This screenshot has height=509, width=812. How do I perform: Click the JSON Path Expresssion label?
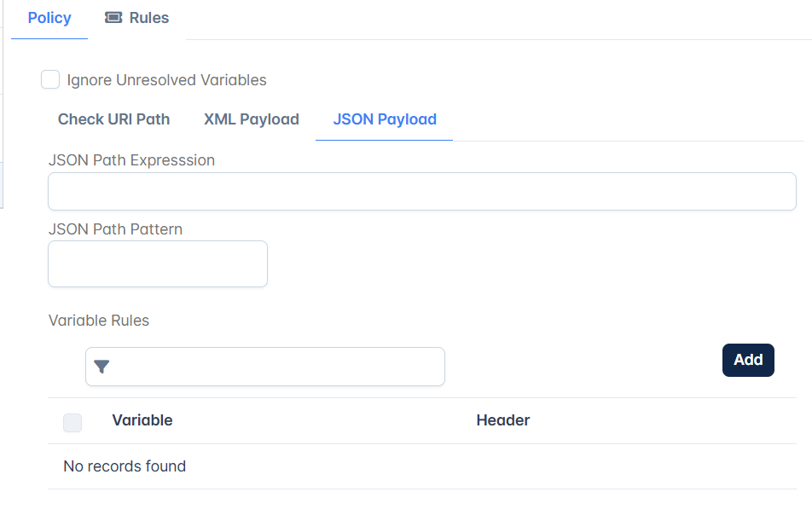pyautogui.click(x=131, y=160)
